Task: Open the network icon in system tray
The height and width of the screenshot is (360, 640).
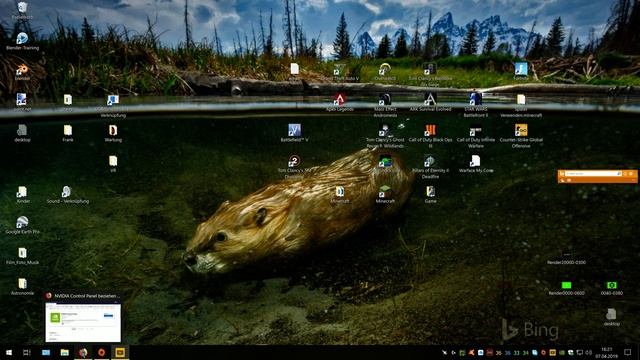Action: click(580, 352)
